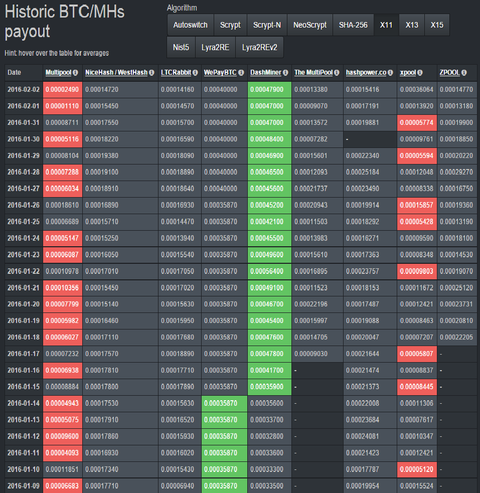480x493 pixels.
Task: Open the NiceHash / WestHash link
Action: 116,73
